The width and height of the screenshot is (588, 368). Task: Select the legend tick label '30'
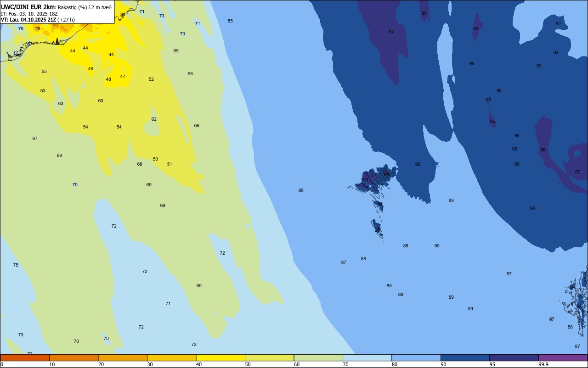[x=150, y=364]
